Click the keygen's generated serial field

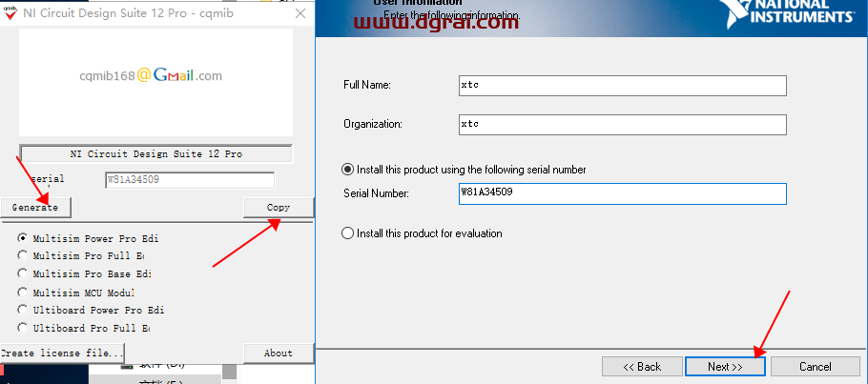[189, 180]
